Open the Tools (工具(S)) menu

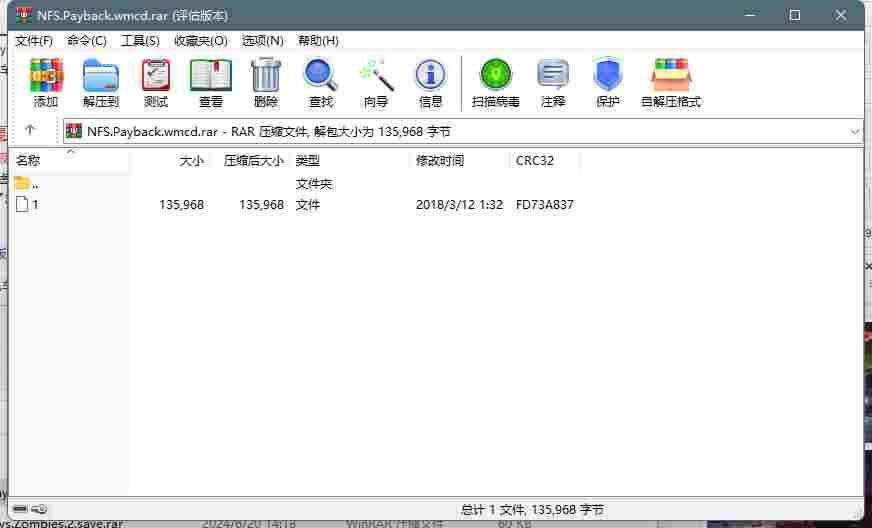coord(140,41)
